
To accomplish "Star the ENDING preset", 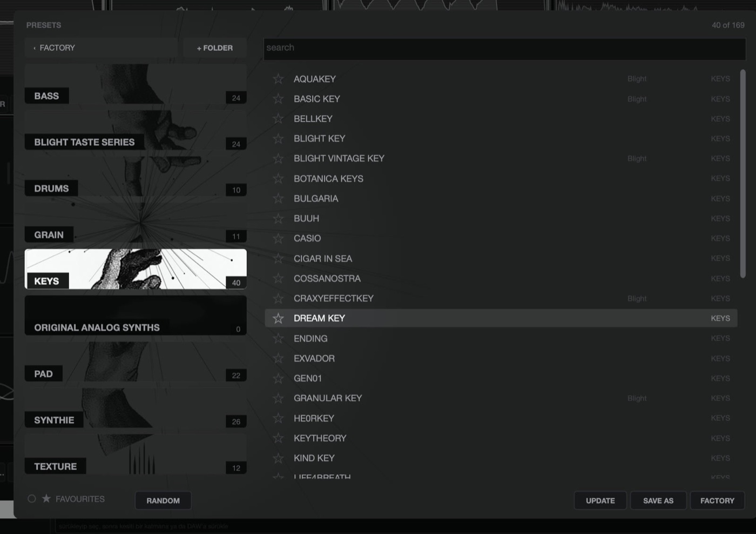I will click(278, 338).
